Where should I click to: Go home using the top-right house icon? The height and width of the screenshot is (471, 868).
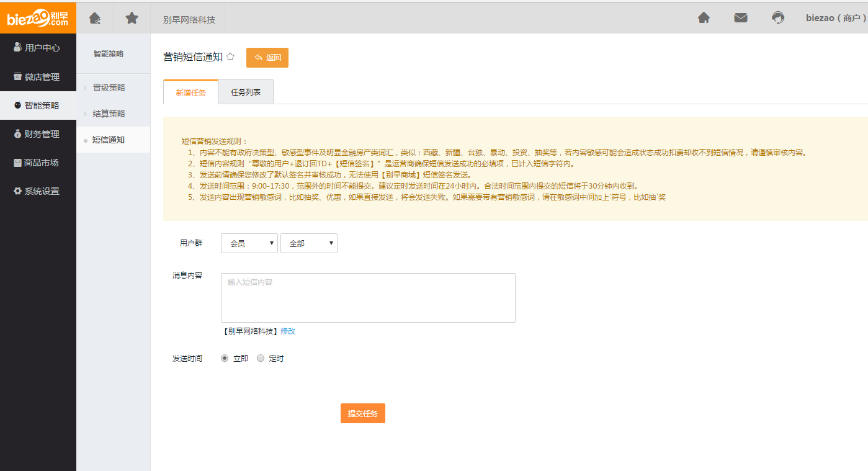704,18
